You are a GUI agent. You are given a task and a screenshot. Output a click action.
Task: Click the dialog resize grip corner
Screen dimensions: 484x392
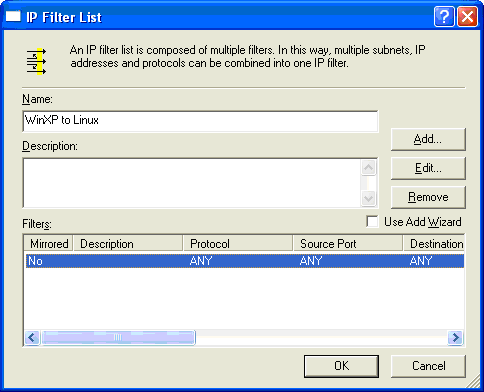pos(473,382)
